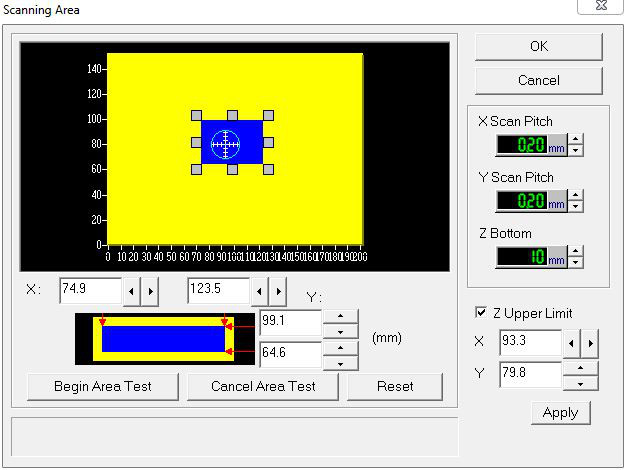Select X start field 74.9
Image resolution: width=626 pixels, height=470 pixels.
(x=90, y=290)
